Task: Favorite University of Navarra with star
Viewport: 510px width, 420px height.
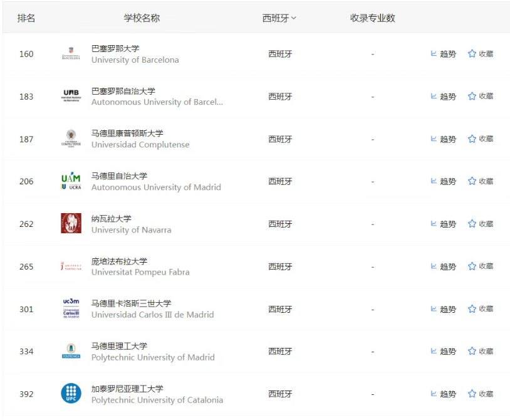Action: click(481, 224)
